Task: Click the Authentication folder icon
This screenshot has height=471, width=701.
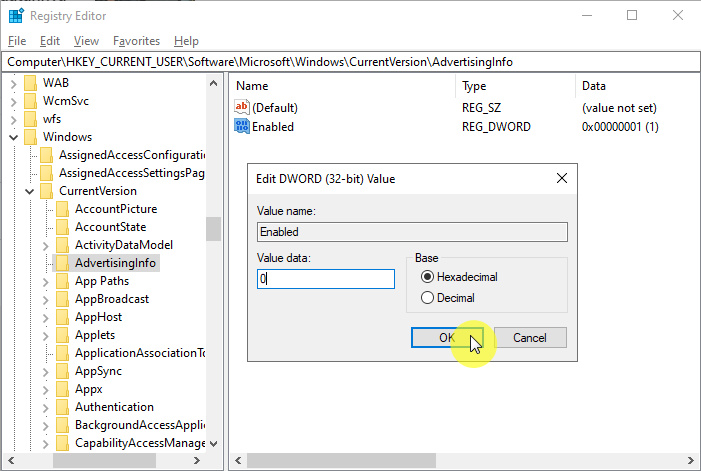Action: click(x=62, y=407)
